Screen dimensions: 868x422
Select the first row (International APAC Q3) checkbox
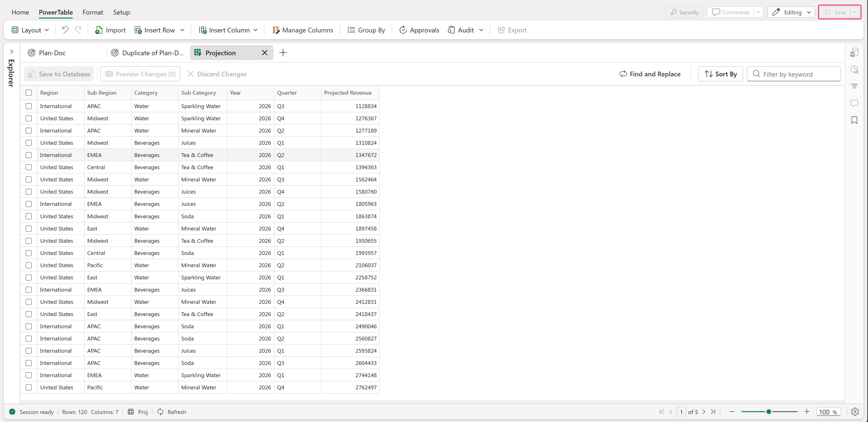coord(29,106)
